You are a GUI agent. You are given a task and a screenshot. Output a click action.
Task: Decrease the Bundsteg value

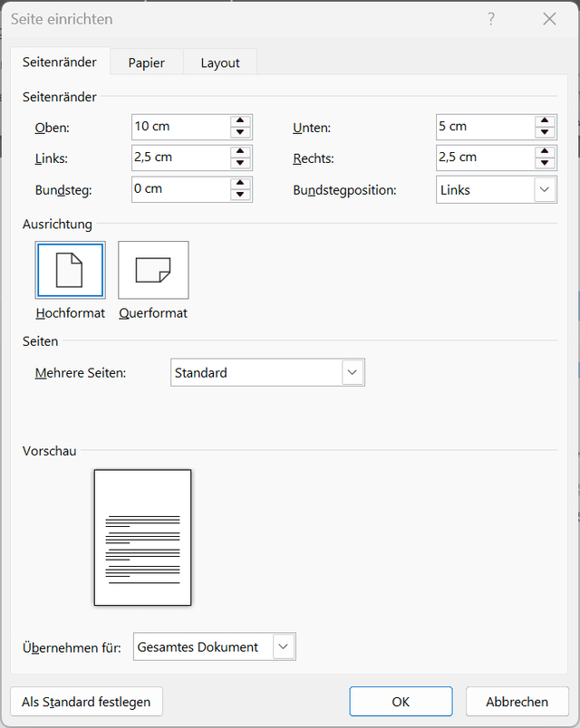(240, 195)
